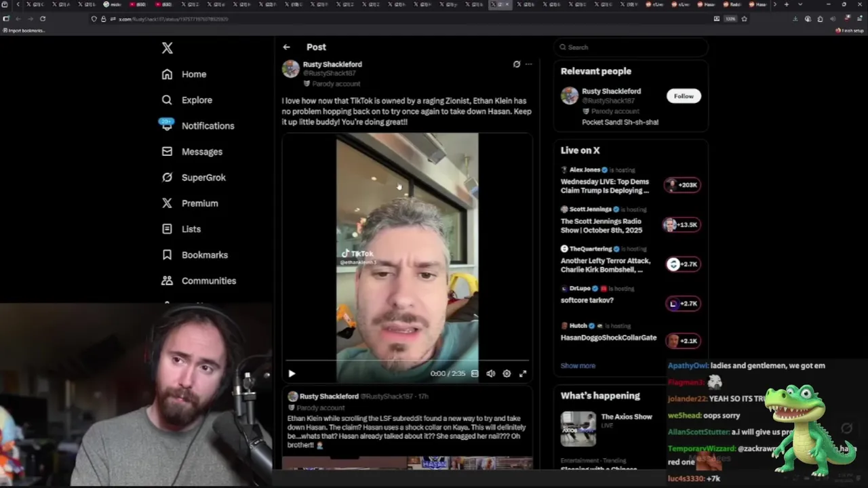Open the Home sidebar item
The height and width of the screenshot is (488, 868).
tap(184, 75)
